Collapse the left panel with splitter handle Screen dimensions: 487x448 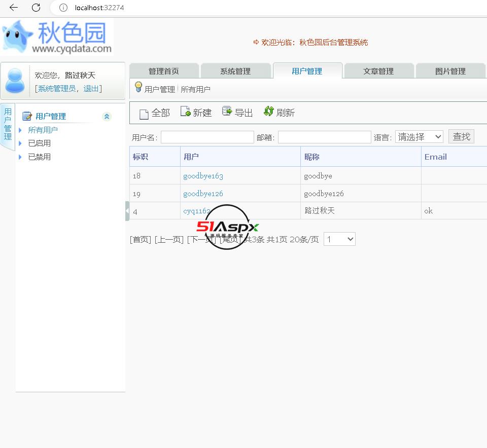click(x=127, y=211)
